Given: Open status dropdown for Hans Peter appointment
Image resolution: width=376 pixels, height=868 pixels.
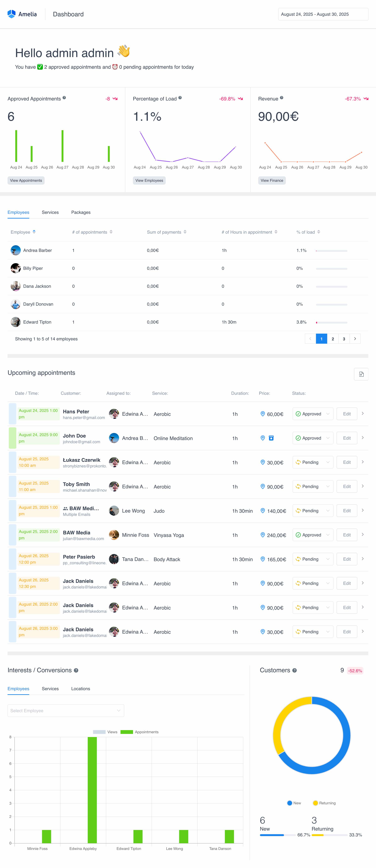Looking at the screenshot, I should coord(313,414).
